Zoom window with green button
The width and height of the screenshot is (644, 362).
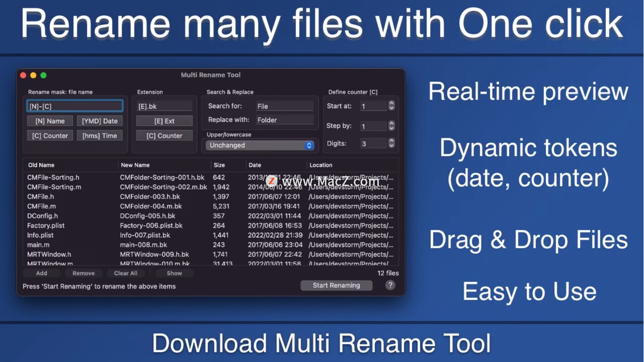[43, 75]
